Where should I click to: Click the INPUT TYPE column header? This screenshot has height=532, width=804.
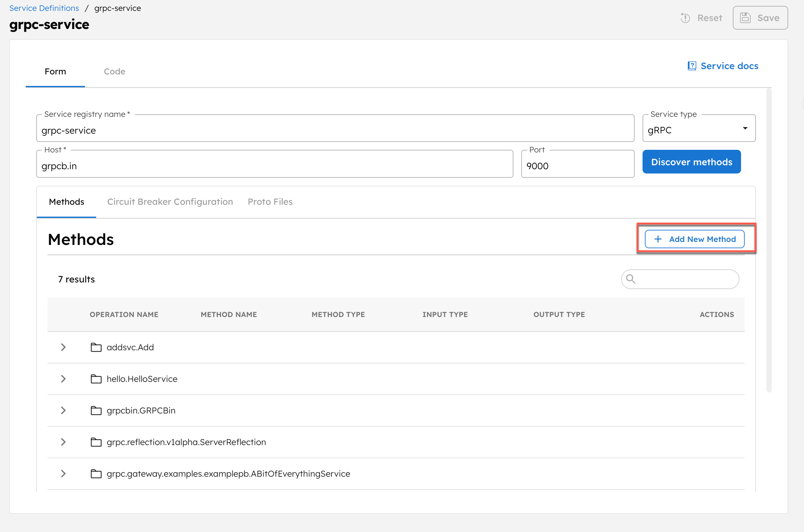click(445, 314)
